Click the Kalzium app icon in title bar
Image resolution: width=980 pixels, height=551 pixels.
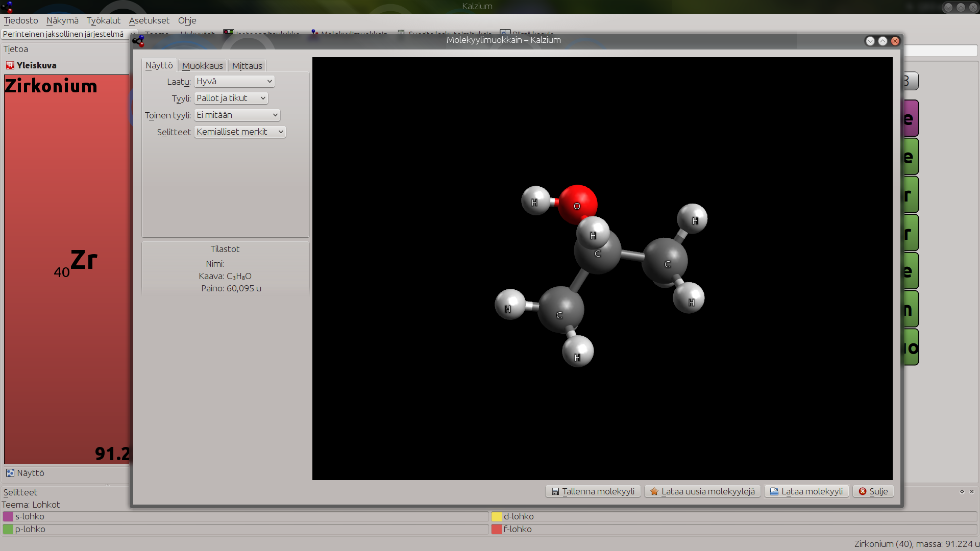pos(7,7)
